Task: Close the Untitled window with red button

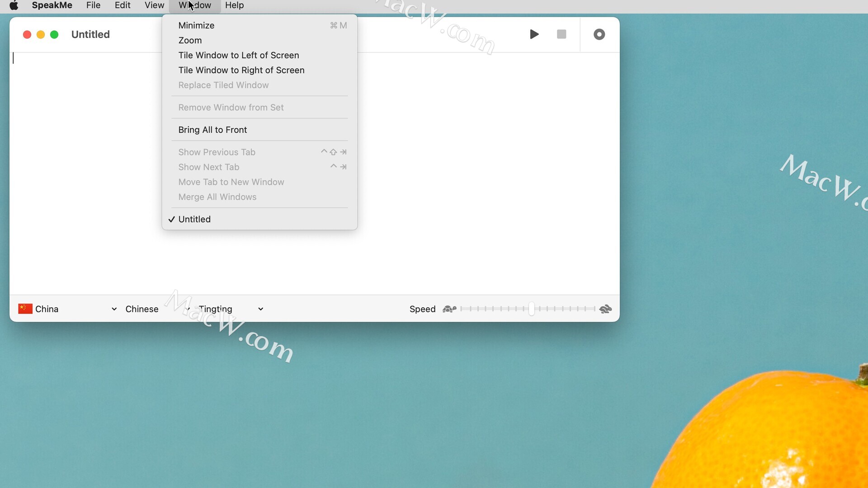Action: [x=27, y=34]
